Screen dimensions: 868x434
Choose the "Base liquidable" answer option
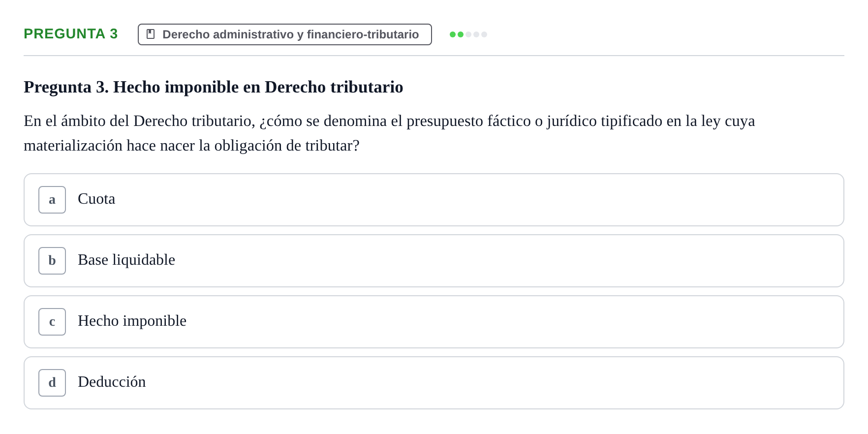coord(434,261)
